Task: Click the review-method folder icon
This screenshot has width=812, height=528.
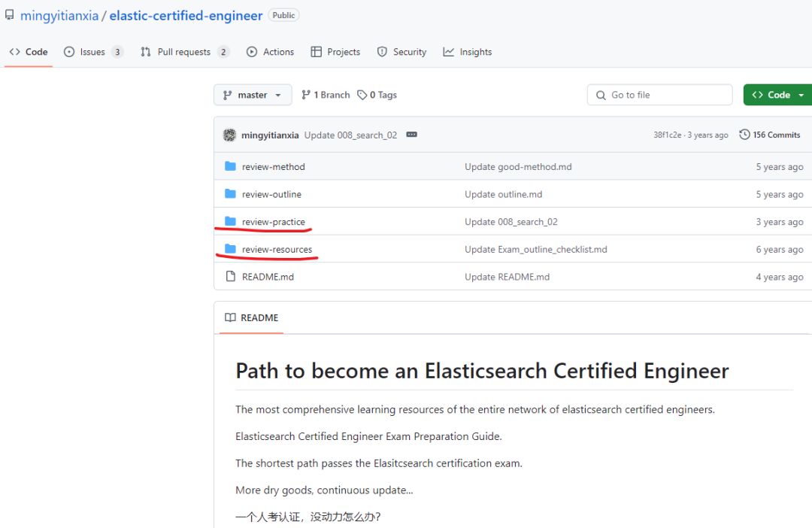Action: click(231, 166)
